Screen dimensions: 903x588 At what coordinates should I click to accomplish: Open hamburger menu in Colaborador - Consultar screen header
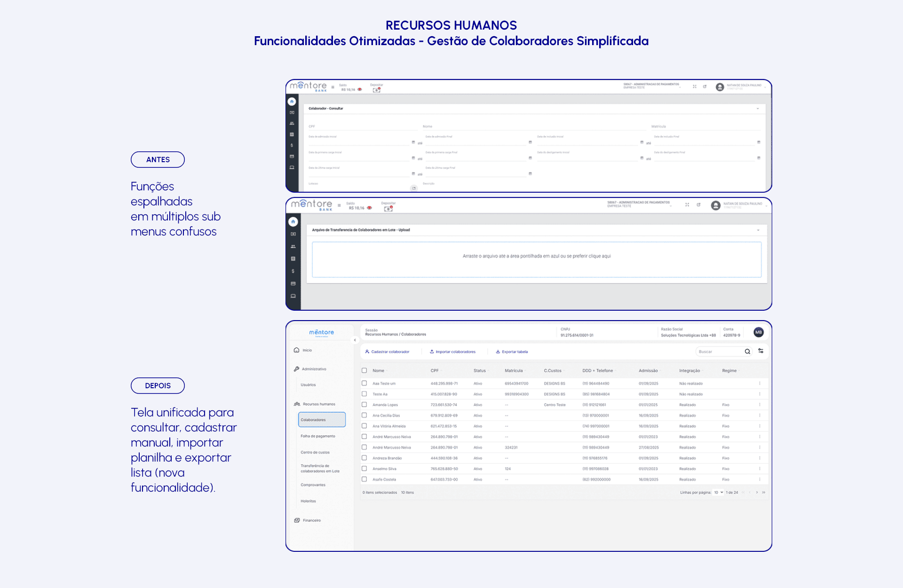point(333,87)
